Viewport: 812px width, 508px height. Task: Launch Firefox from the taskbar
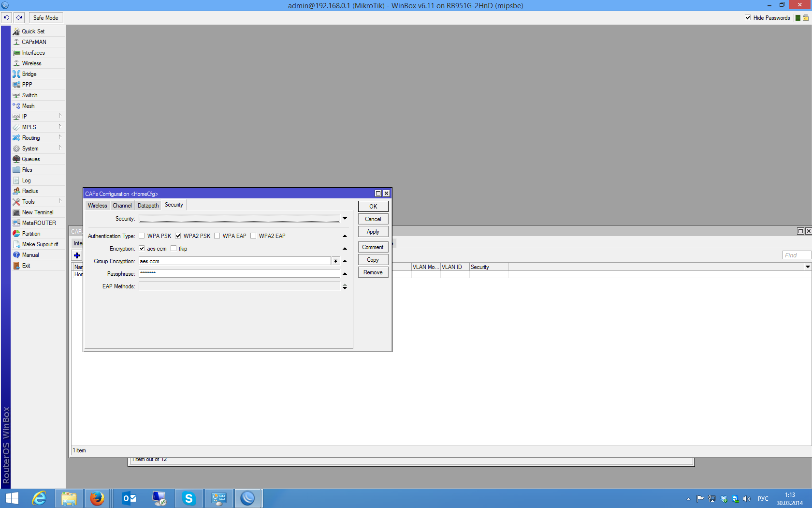point(97,498)
